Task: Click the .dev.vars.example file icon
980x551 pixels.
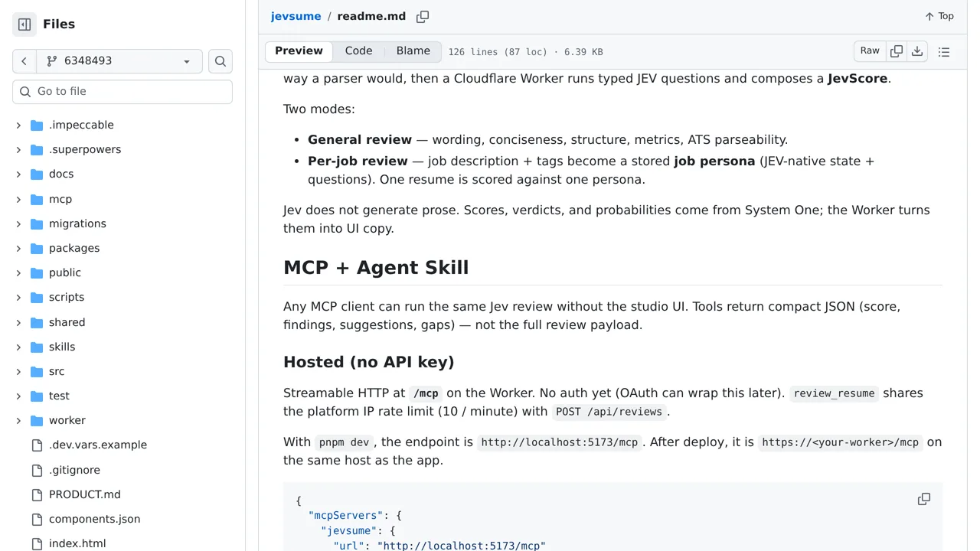Action: pyautogui.click(x=37, y=445)
